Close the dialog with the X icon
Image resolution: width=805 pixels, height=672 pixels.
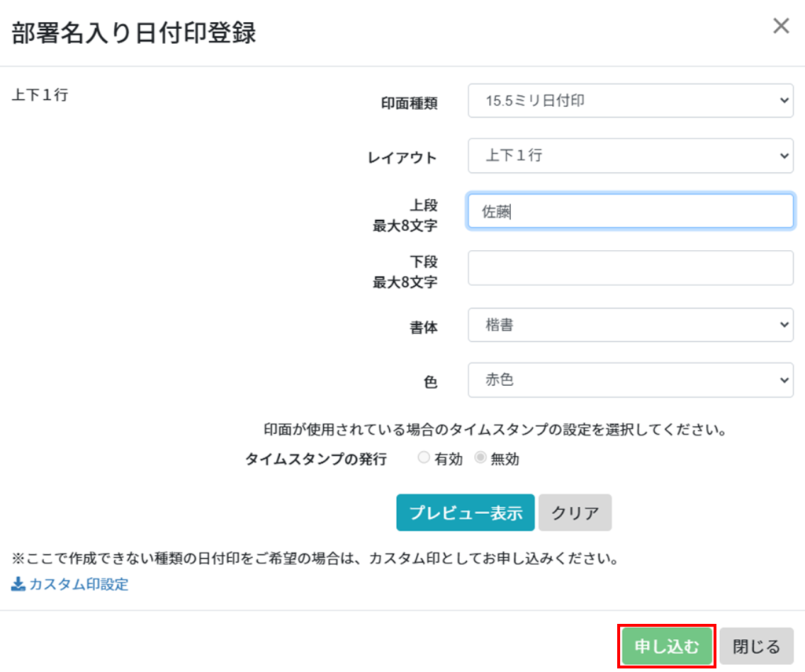coord(781,26)
